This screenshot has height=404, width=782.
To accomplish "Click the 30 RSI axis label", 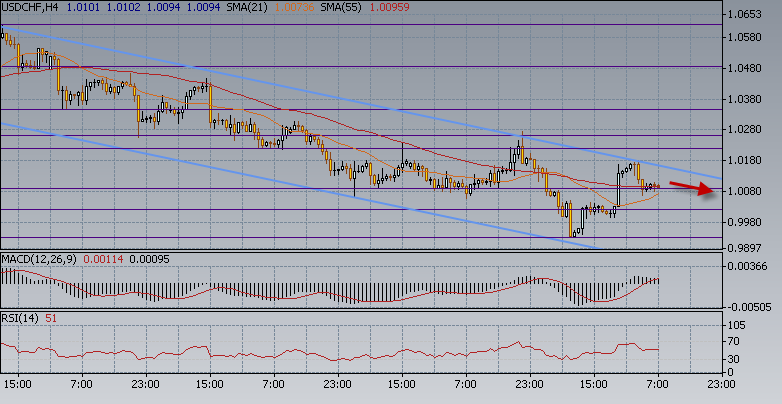I will (x=734, y=359).
